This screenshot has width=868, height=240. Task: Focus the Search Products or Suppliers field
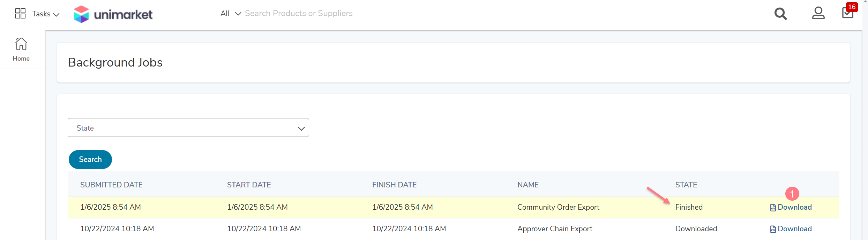pos(299,13)
